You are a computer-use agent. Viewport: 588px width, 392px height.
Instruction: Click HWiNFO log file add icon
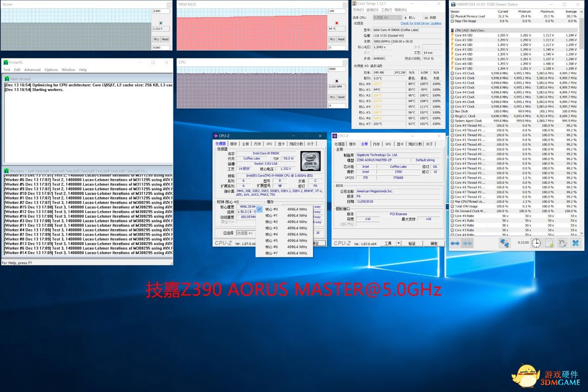click(549, 243)
